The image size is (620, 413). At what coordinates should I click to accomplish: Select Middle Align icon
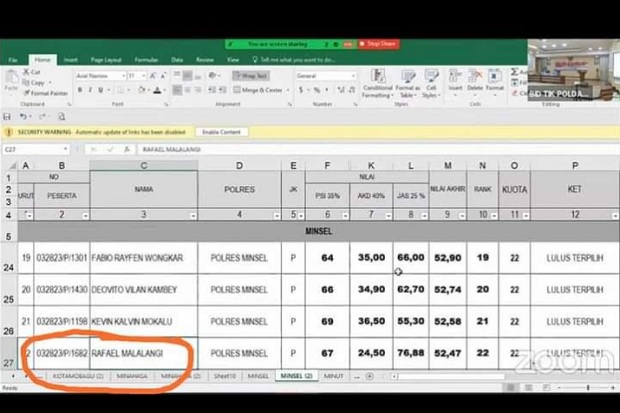point(187,76)
